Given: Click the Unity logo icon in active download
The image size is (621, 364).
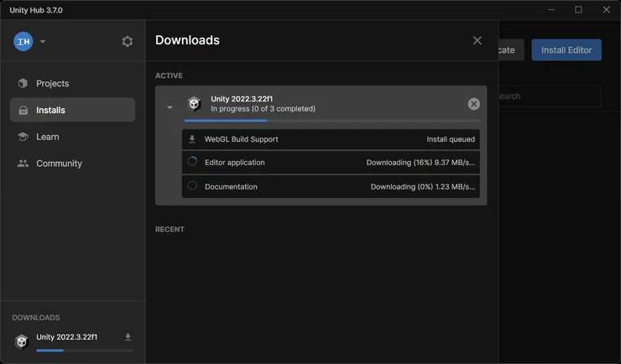Looking at the screenshot, I should pyautogui.click(x=194, y=104).
